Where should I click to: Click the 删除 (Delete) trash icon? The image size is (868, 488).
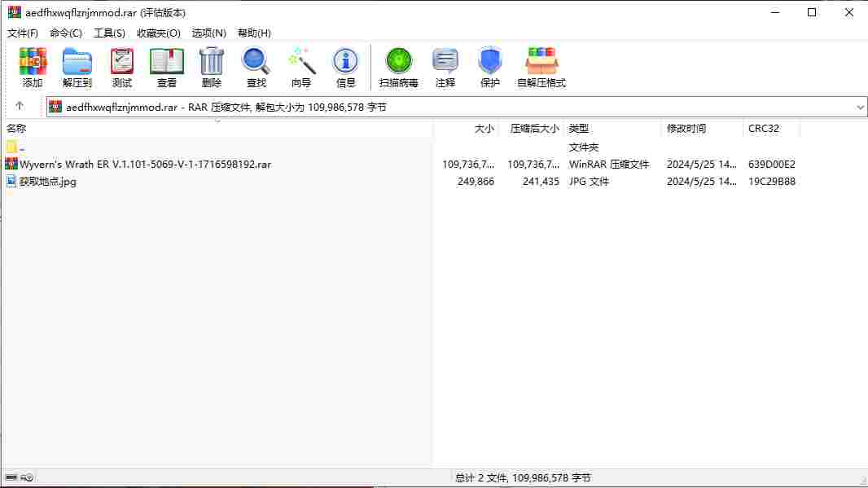click(212, 67)
